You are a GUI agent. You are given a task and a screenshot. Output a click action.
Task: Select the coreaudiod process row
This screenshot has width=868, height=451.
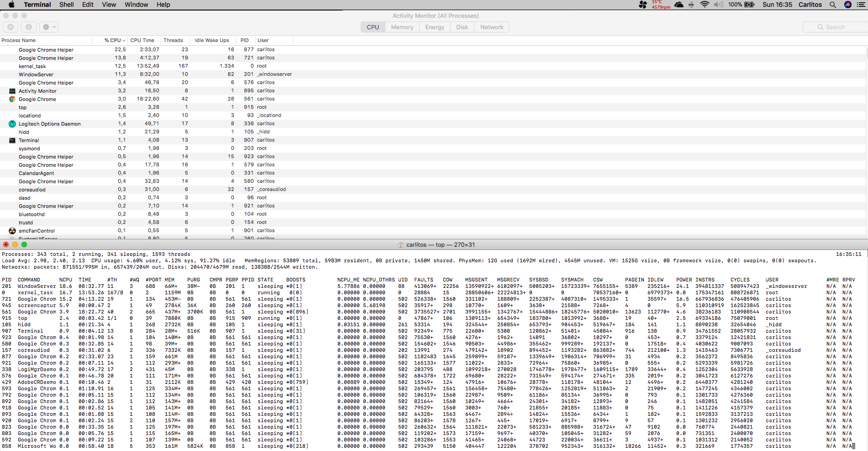433,190
